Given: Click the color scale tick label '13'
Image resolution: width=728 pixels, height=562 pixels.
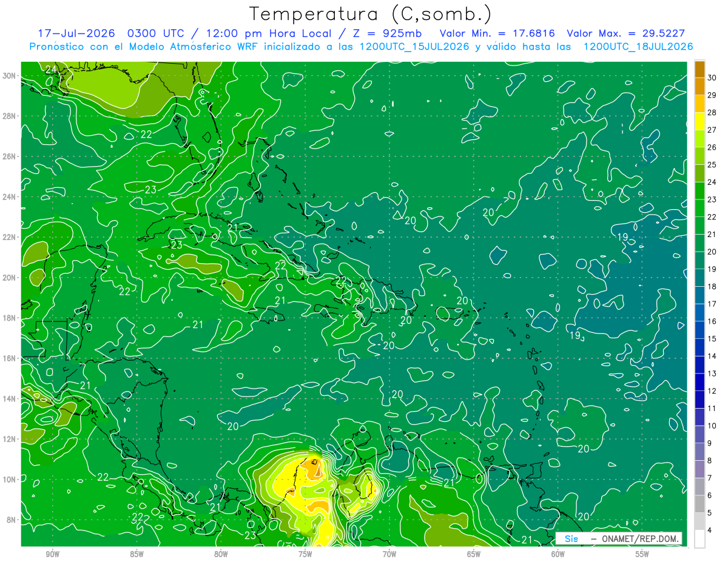Looking at the screenshot, I should 712,373.
